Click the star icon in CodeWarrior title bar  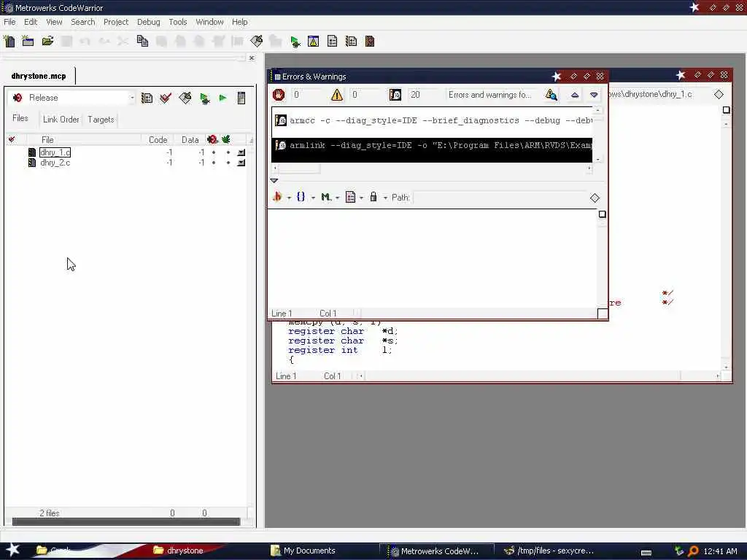click(x=694, y=7)
